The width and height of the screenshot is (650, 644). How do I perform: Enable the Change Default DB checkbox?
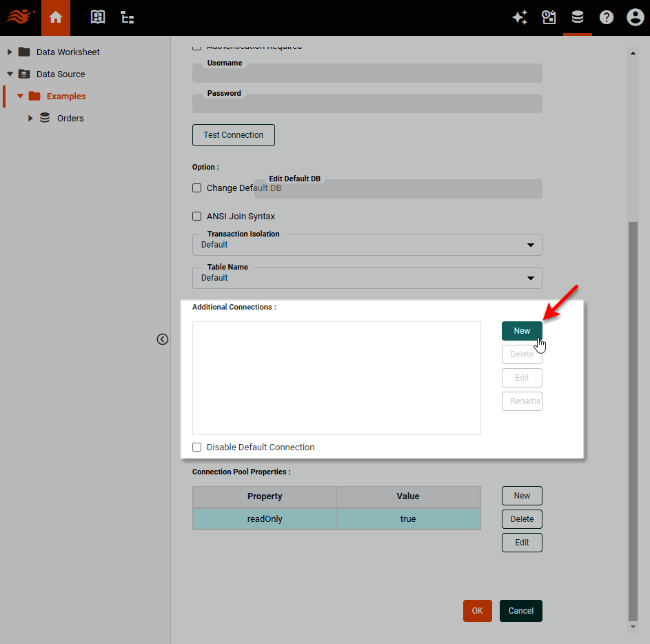[x=196, y=188]
